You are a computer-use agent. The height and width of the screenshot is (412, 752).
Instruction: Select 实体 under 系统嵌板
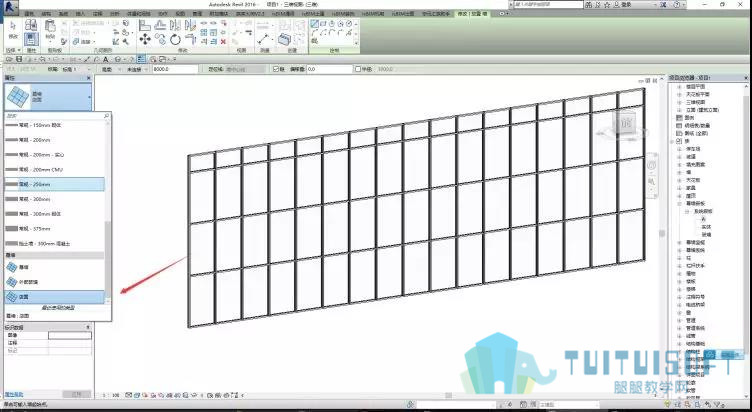click(x=705, y=227)
